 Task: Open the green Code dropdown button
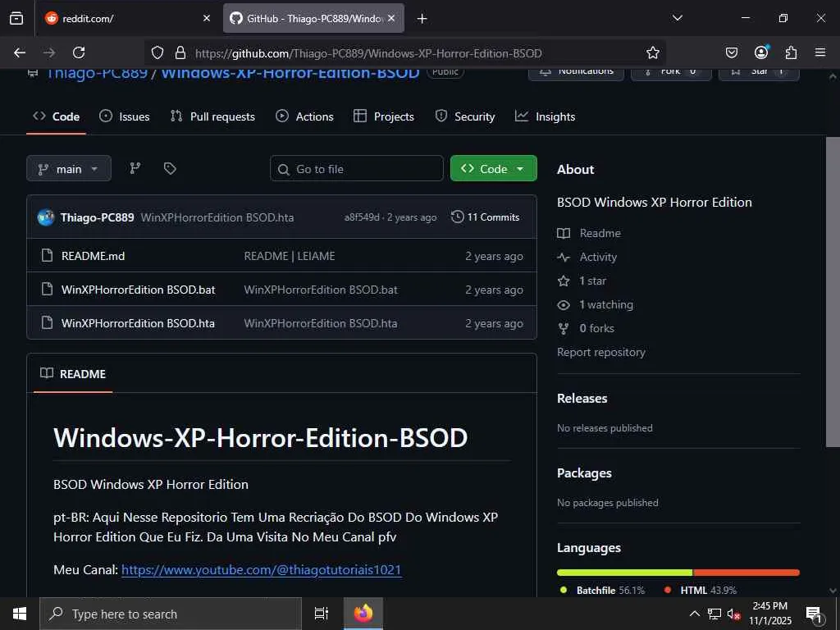point(493,169)
